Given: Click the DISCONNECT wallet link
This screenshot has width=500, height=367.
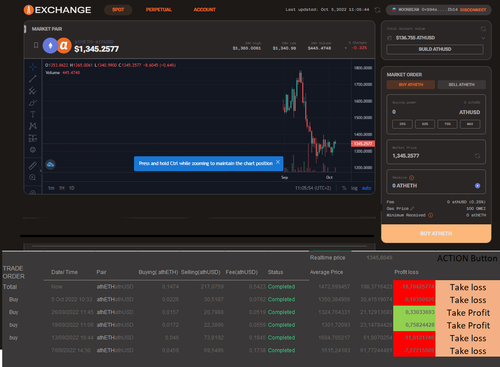Looking at the screenshot, I should [x=473, y=10].
